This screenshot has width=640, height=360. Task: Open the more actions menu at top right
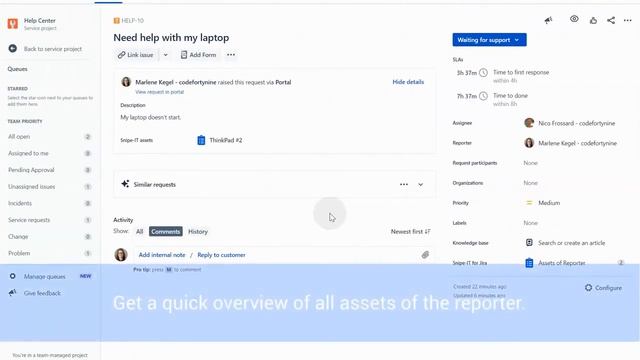pos(628,20)
